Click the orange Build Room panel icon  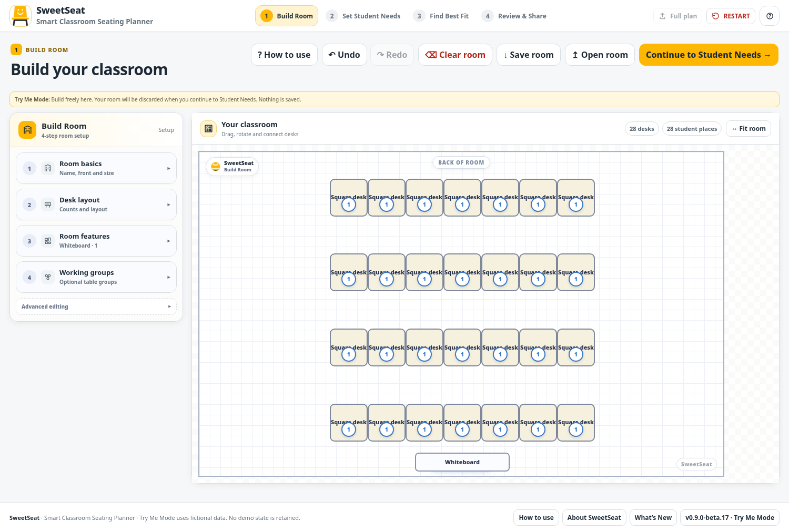(x=27, y=130)
